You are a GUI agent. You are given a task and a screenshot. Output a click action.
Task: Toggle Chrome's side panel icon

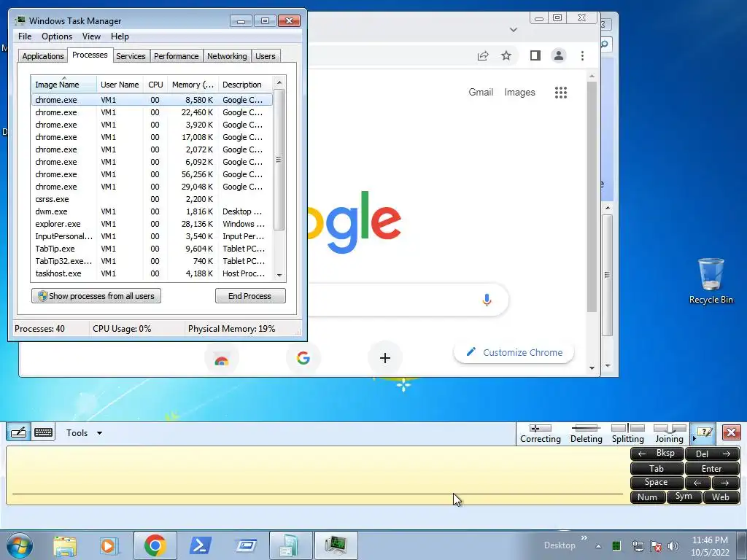[535, 55]
